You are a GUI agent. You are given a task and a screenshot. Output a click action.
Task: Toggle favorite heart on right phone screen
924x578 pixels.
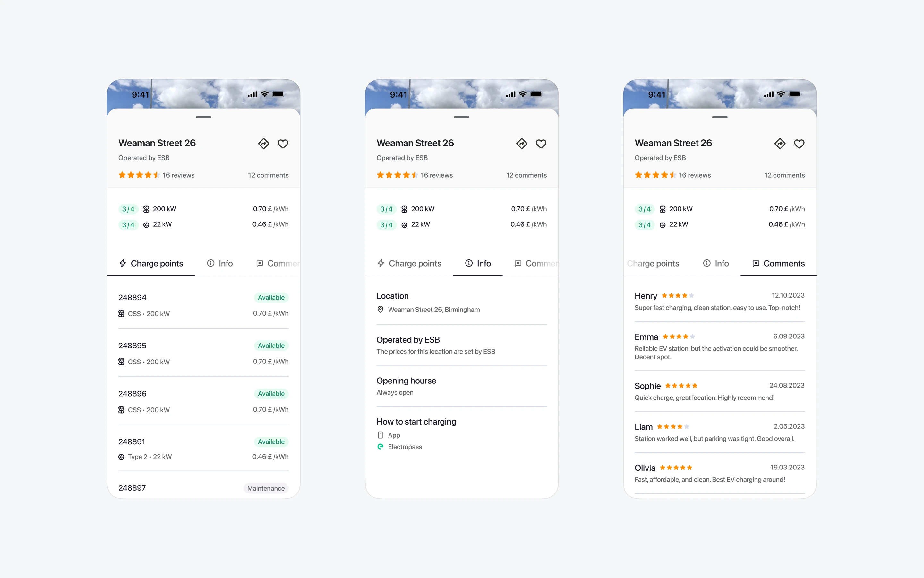(799, 144)
